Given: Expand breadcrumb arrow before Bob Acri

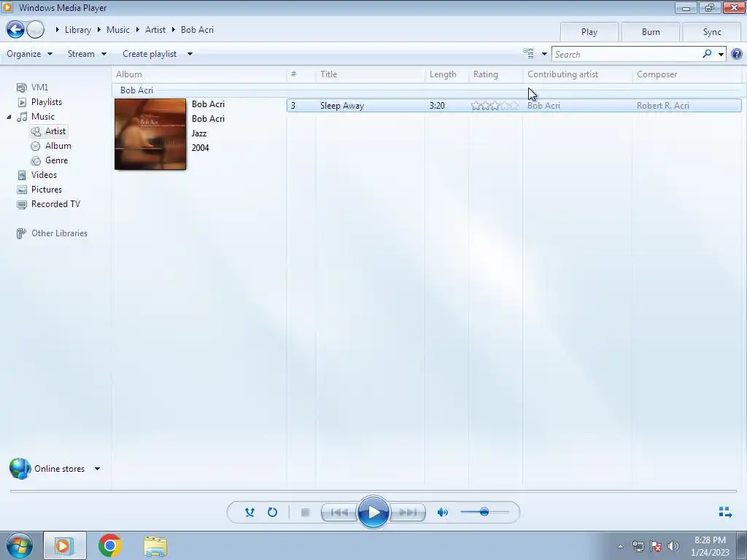Looking at the screenshot, I should (x=174, y=29).
